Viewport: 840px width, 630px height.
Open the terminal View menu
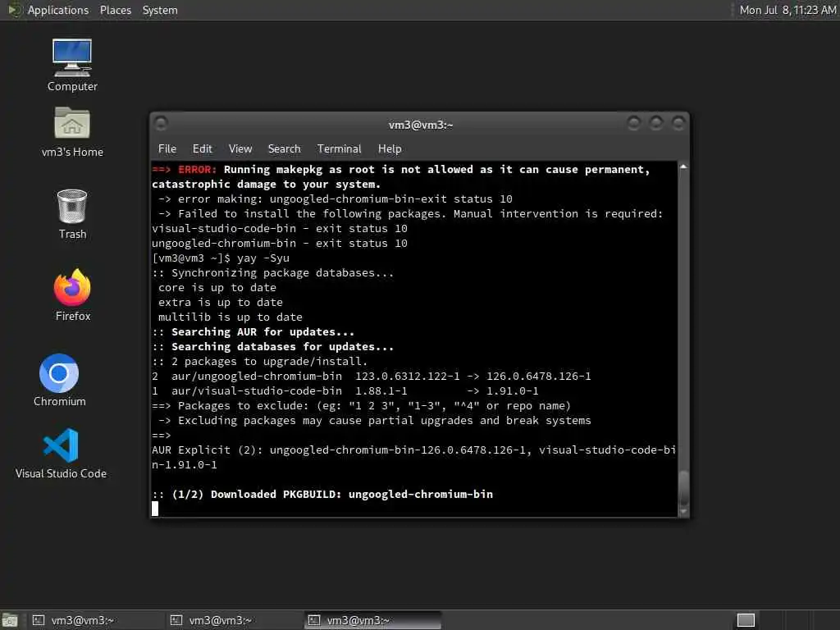240,149
